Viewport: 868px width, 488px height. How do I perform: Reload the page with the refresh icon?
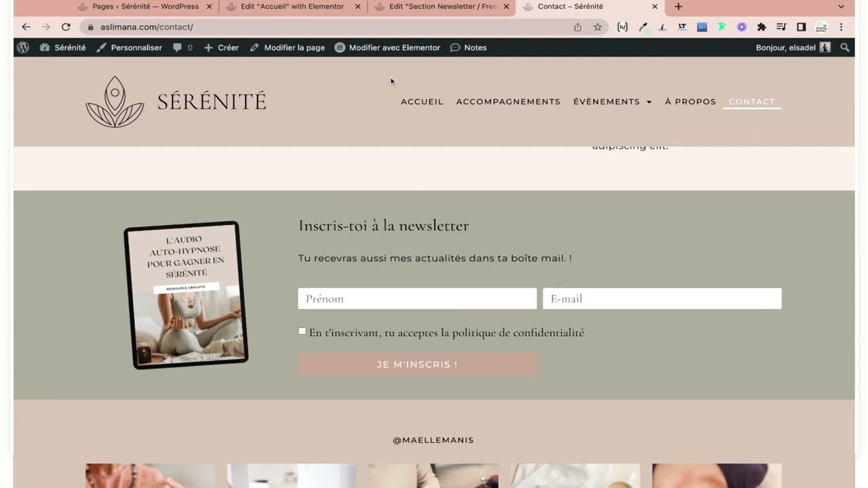[66, 27]
